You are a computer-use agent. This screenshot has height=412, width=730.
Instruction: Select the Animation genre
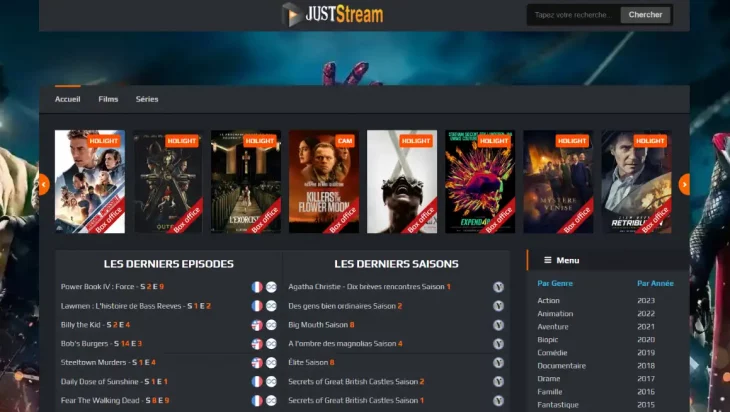(x=555, y=314)
